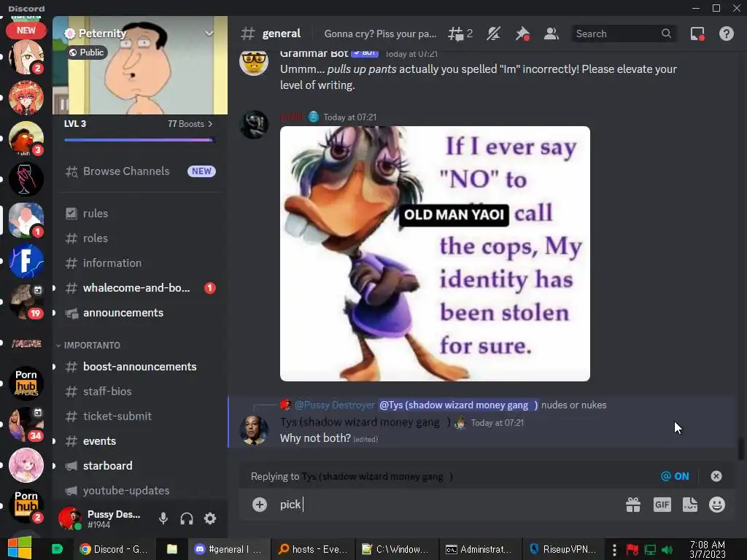Open the volume speaker tray icon
Screen dimensions: 747x560
click(x=667, y=550)
